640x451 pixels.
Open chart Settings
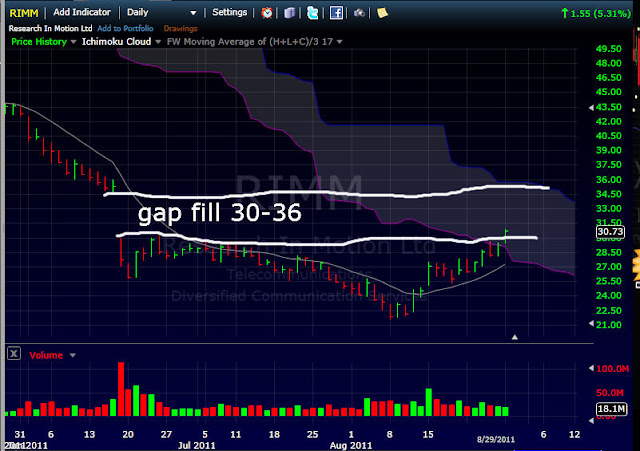[x=229, y=12]
